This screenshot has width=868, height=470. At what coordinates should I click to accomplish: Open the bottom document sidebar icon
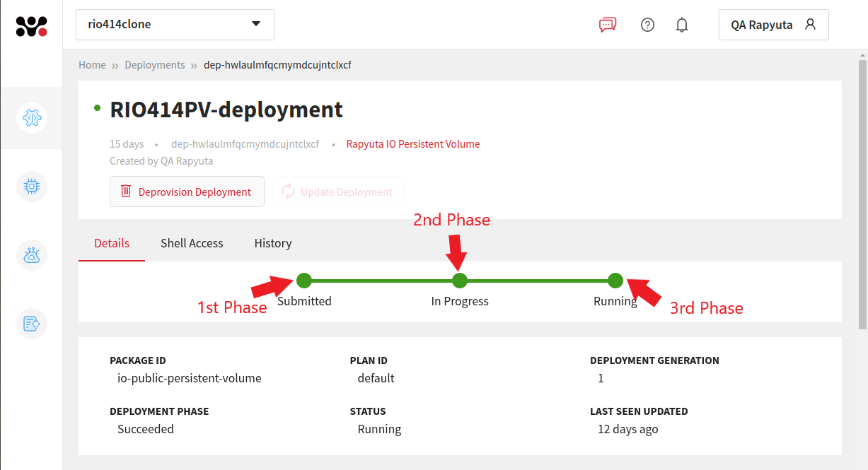click(x=32, y=324)
